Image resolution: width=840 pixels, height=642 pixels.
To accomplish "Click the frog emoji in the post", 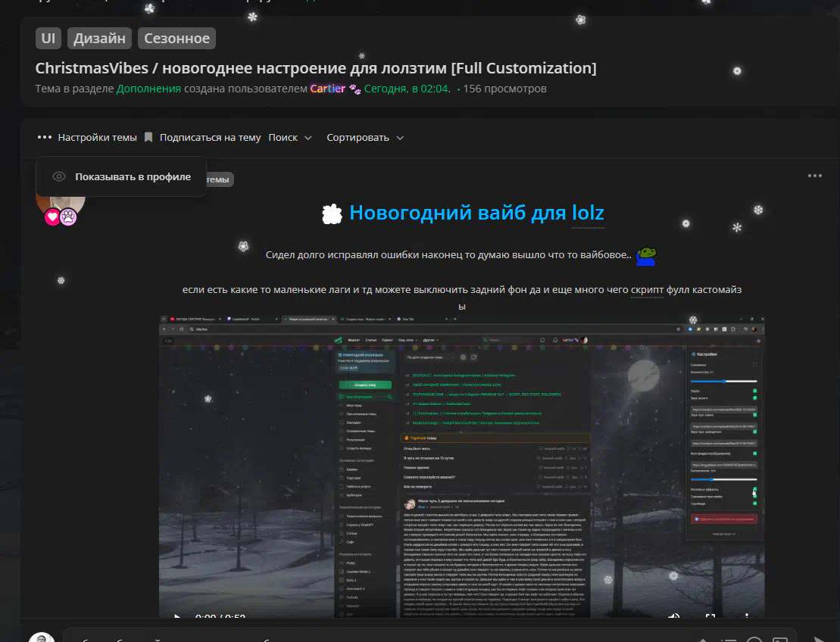I will (645, 256).
